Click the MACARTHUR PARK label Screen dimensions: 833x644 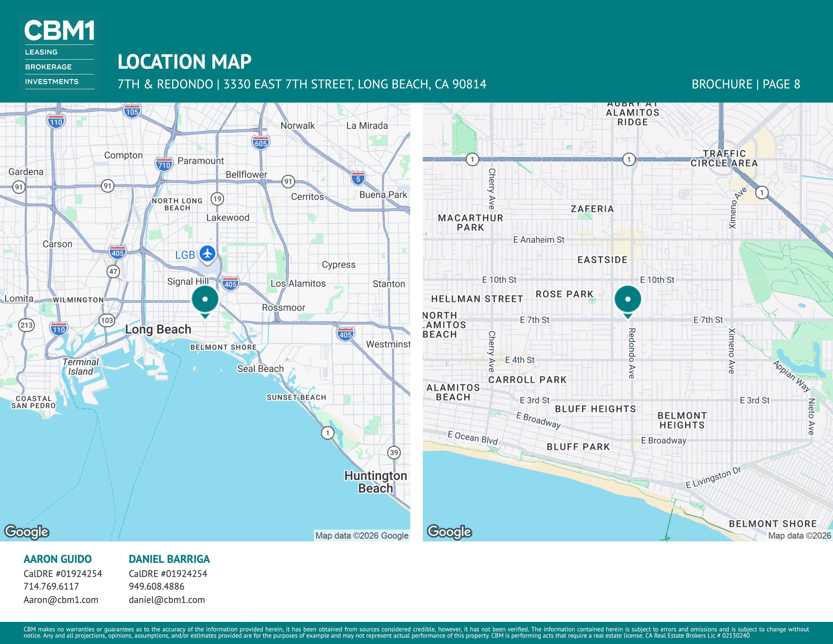(x=470, y=223)
